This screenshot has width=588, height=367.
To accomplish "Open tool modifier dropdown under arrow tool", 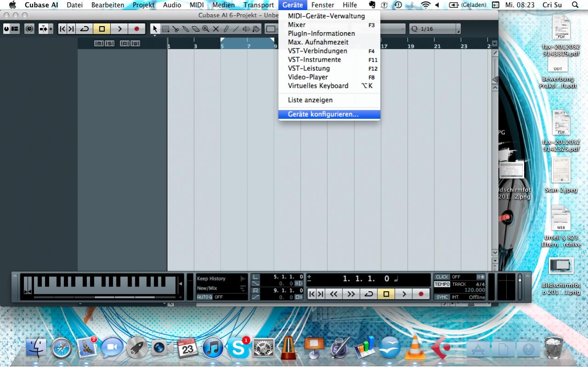I will (x=155, y=35).
